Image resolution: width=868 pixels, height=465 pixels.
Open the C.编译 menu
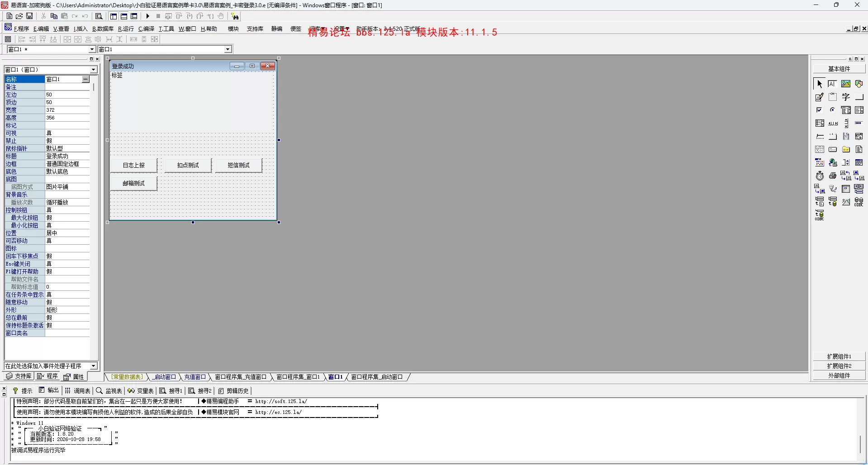point(146,29)
